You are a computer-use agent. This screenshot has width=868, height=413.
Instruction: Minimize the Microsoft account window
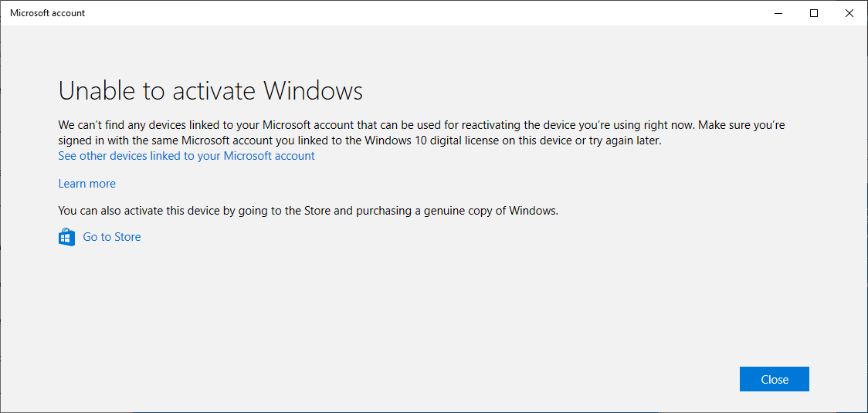point(778,13)
